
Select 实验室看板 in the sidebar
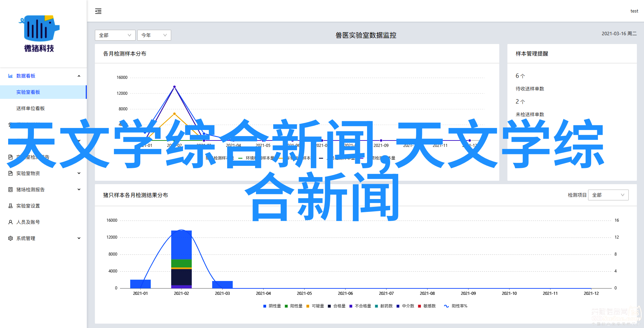point(28,92)
